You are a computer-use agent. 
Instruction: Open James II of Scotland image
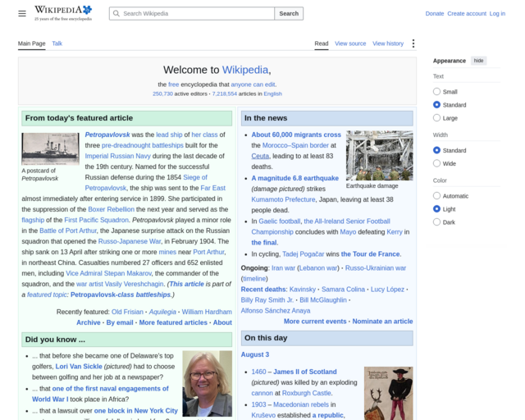coord(388,393)
